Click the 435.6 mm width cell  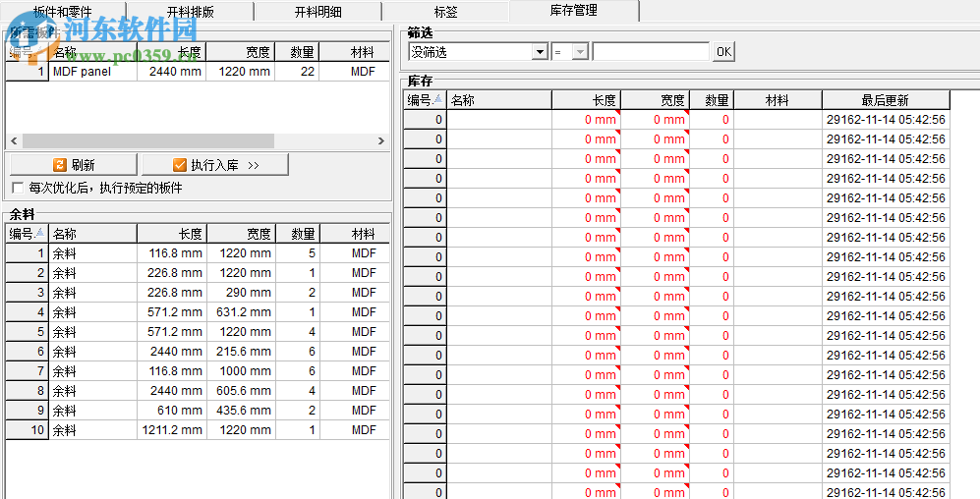coord(241,411)
